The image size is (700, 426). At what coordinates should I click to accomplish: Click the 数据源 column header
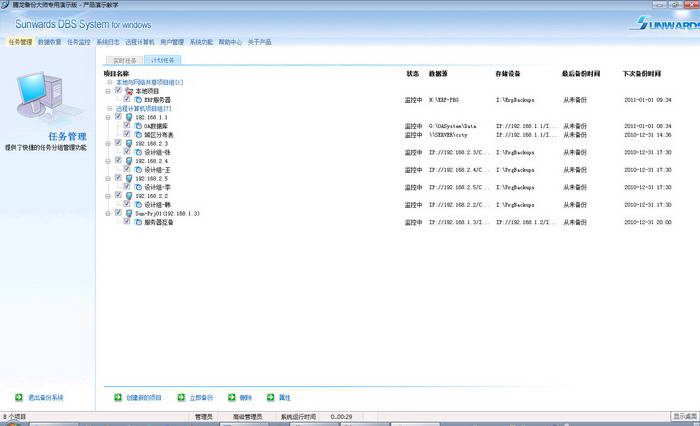click(438, 74)
